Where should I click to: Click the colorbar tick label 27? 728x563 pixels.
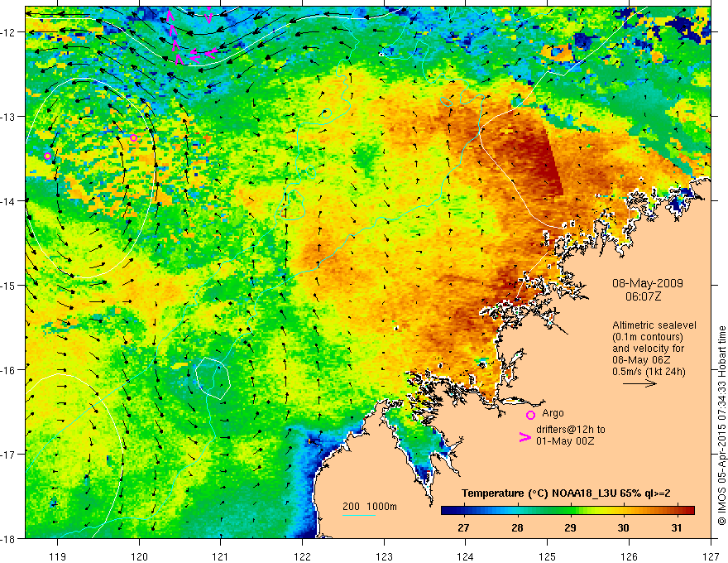coord(463,527)
